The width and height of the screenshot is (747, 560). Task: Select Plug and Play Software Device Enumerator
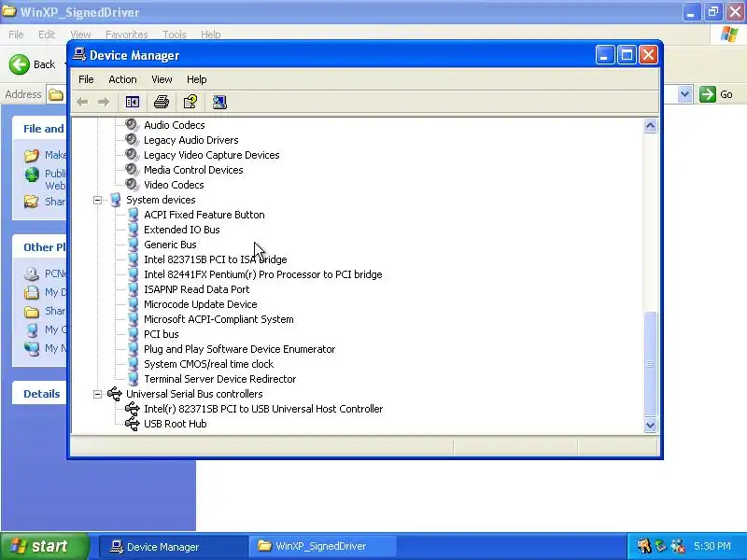pyautogui.click(x=240, y=349)
